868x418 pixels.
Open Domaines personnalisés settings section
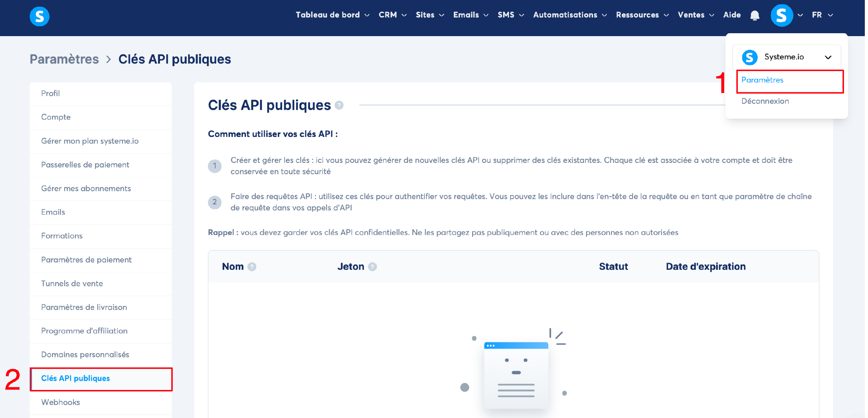[x=85, y=354]
